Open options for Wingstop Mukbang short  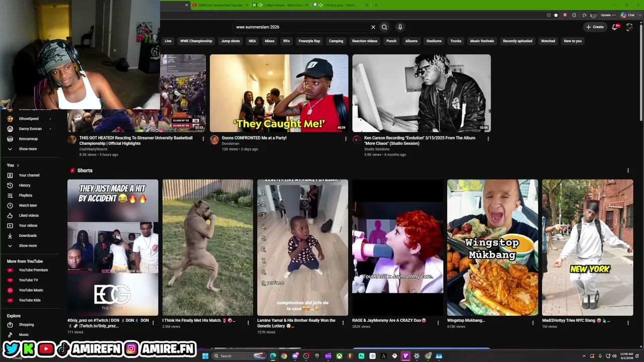click(x=533, y=323)
